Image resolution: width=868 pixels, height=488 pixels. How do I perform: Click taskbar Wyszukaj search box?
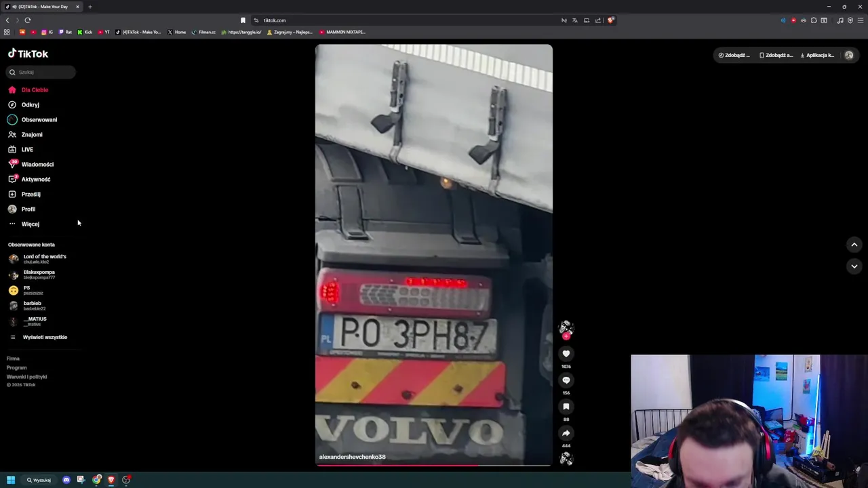39,480
